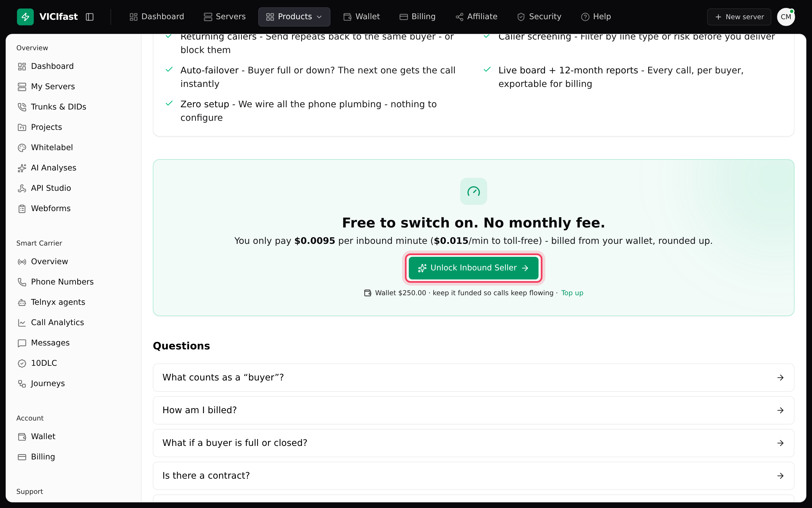Expand "What counts as a buyer?" question
This screenshot has width=812, height=508.
coord(473,377)
